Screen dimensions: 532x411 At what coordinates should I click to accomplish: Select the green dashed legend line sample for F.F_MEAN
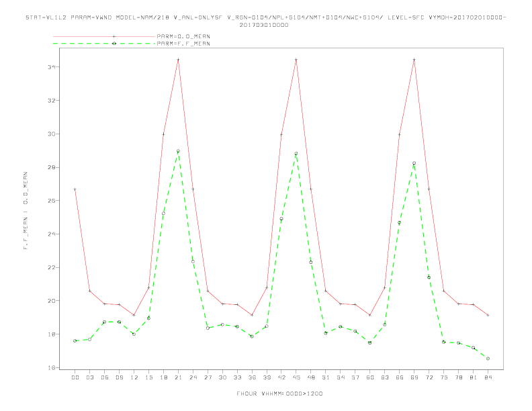(x=104, y=44)
